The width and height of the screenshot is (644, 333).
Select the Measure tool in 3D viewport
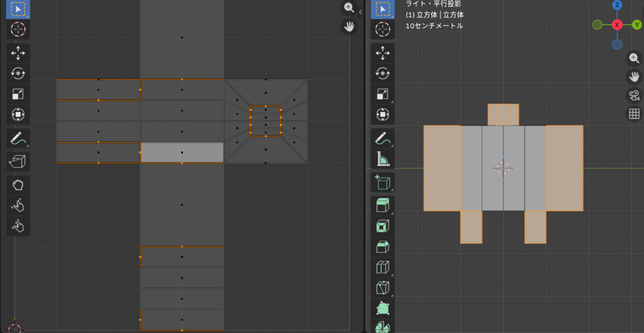click(x=382, y=159)
